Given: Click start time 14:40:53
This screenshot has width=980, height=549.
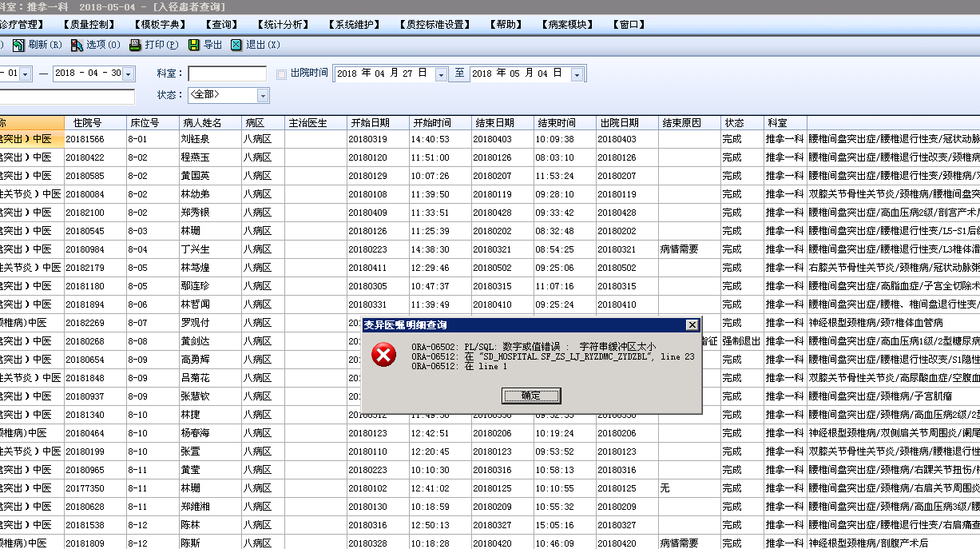Looking at the screenshot, I should pyautogui.click(x=430, y=139).
